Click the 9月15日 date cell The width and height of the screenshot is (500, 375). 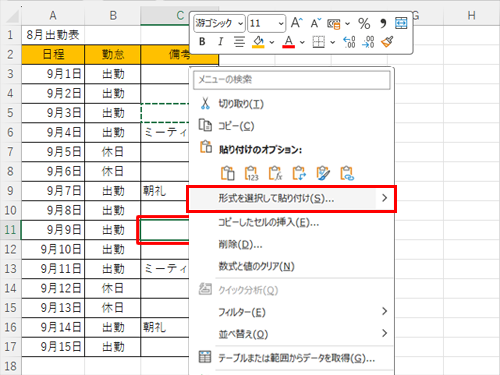point(53,347)
